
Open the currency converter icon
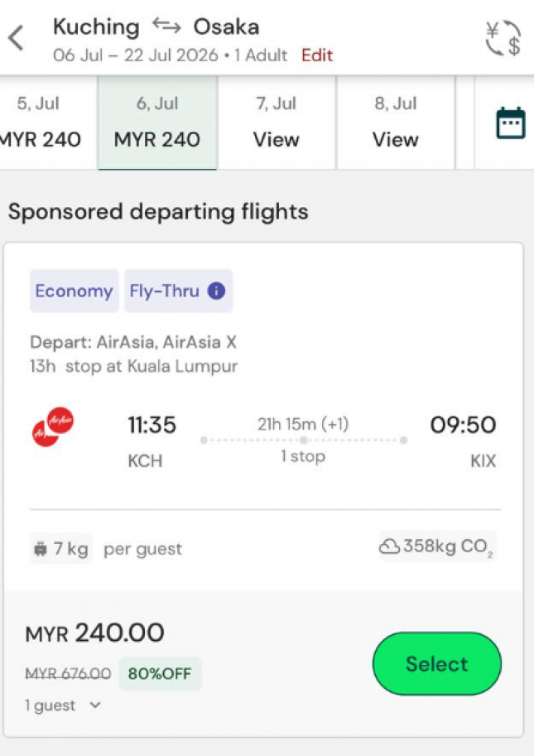pyautogui.click(x=503, y=39)
